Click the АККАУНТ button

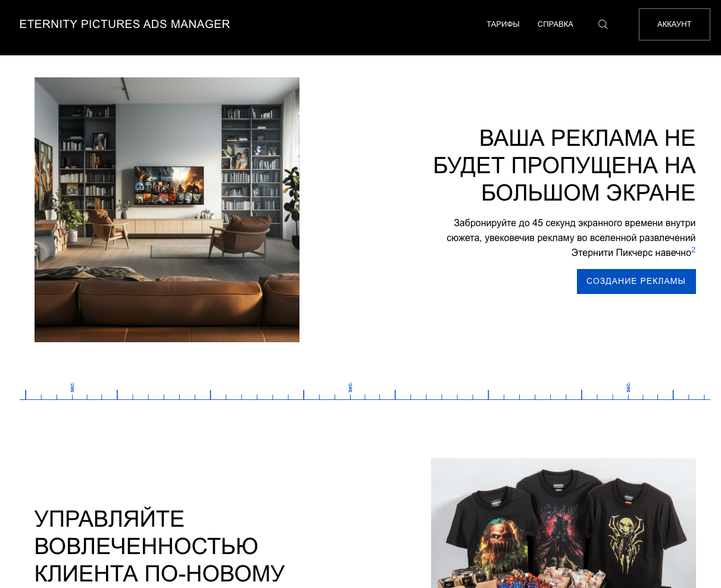(674, 24)
